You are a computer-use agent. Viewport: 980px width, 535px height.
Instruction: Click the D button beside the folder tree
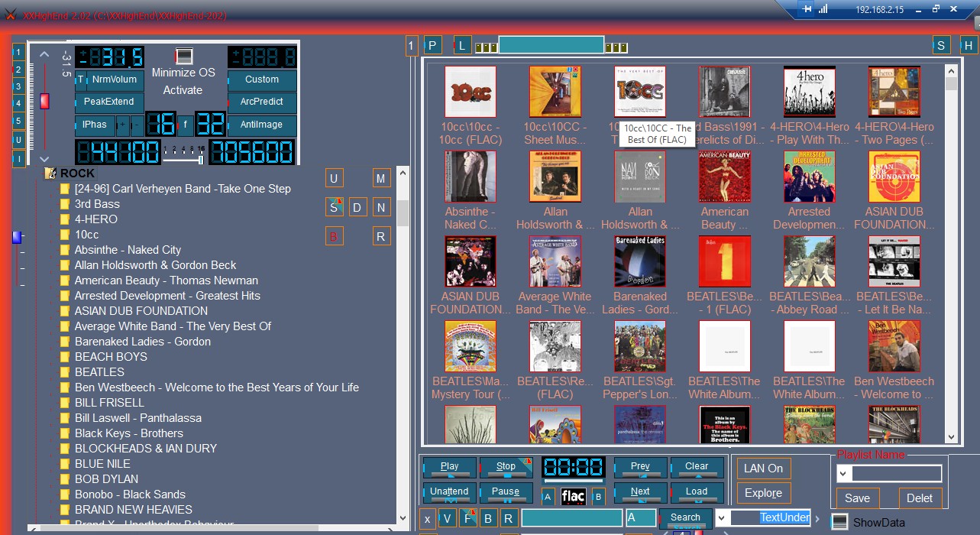point(357,207)
